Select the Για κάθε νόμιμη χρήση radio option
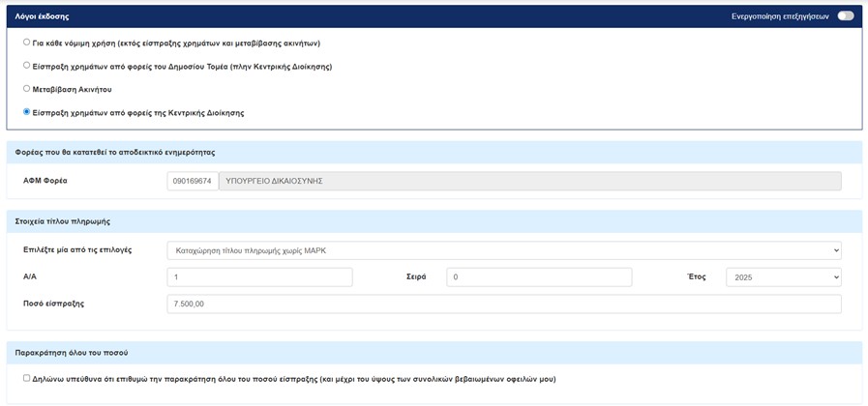 tap(27, 43)
